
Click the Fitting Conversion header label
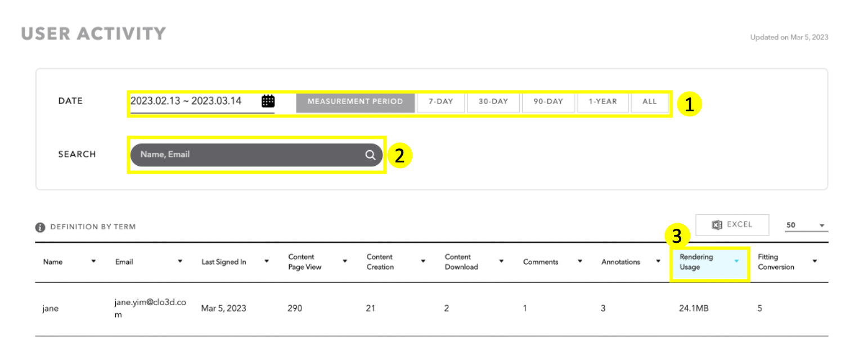[x=776, y=262]
